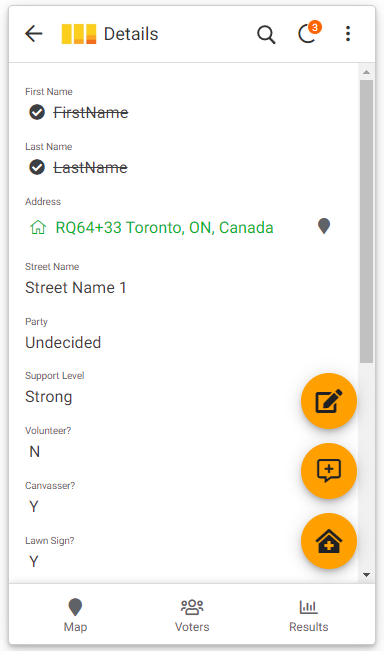Click the yellow app logo beside Details
Image resolution: width=384 pixels, height=651 pixels.
click(79, 34)
